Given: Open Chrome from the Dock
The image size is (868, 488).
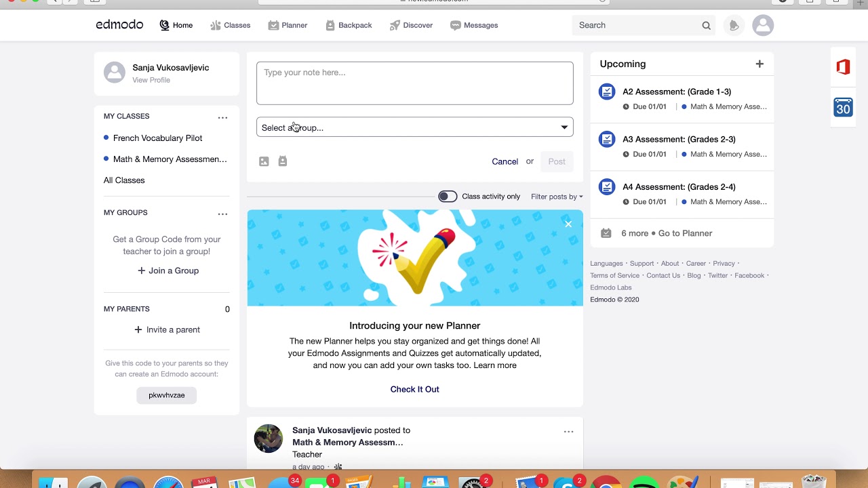Looking at the screenshot, I should tap(606, 483).
